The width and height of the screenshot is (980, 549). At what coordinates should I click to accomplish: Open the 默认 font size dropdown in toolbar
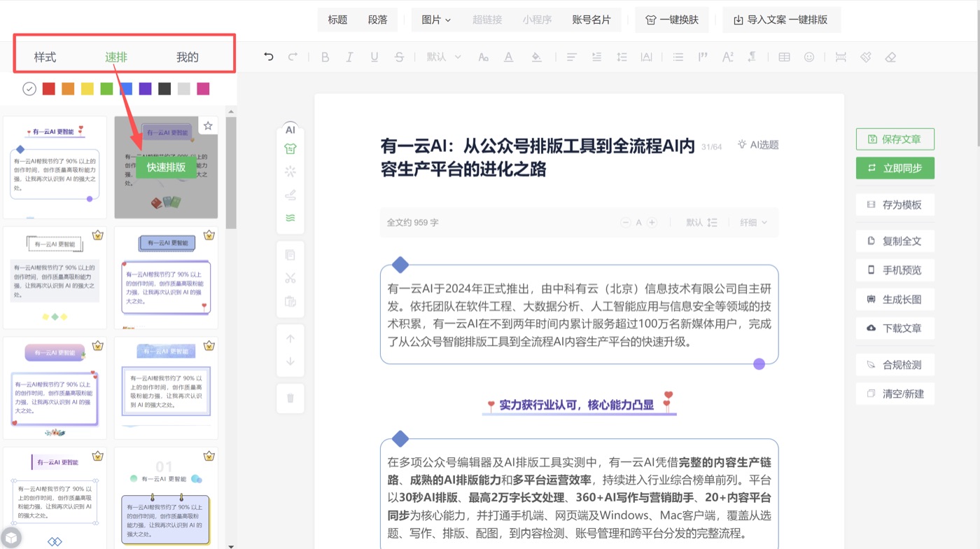coord(442,57)
